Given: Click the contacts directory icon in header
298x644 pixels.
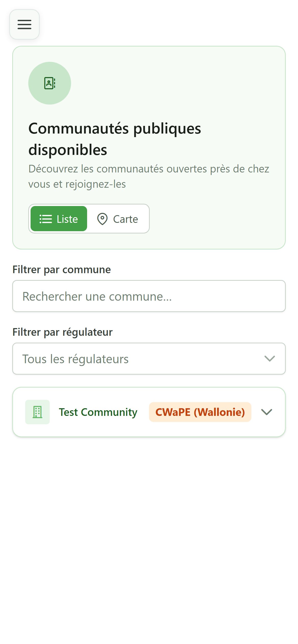Looking at the screenshot, I should (50, 83).
